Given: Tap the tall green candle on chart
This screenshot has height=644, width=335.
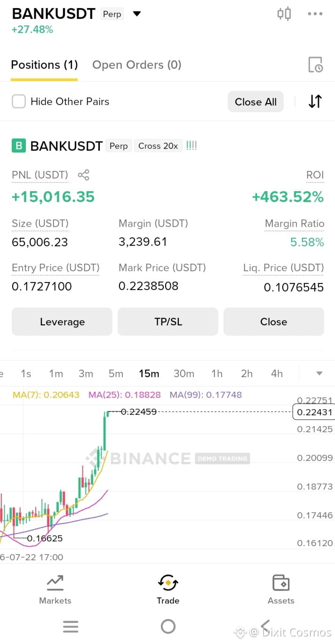Looking at the screenshot, I should click(x=105, y=431).
